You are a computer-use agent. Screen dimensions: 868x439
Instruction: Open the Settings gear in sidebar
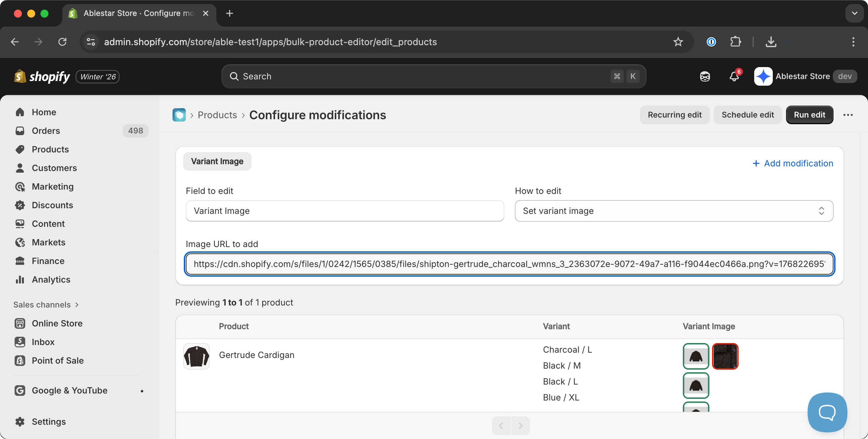coord(20,421)
